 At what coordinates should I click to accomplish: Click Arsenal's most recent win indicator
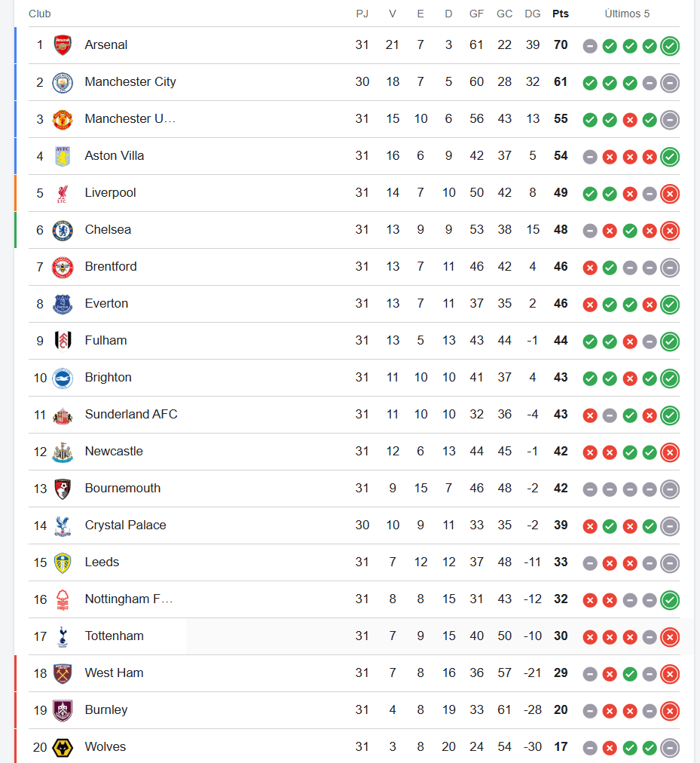(670, 46)
